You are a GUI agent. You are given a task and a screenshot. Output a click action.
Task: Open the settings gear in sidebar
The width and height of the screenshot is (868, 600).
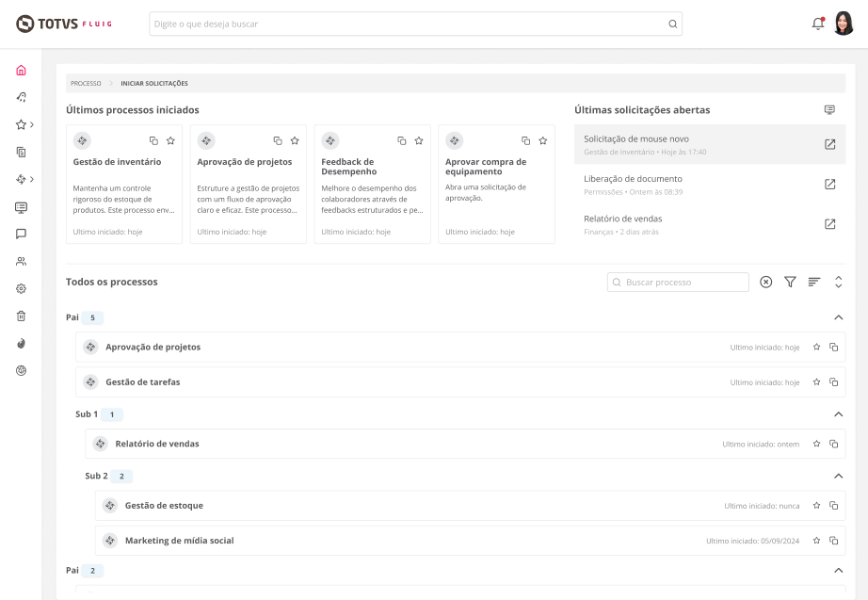(x=21, y=288)
